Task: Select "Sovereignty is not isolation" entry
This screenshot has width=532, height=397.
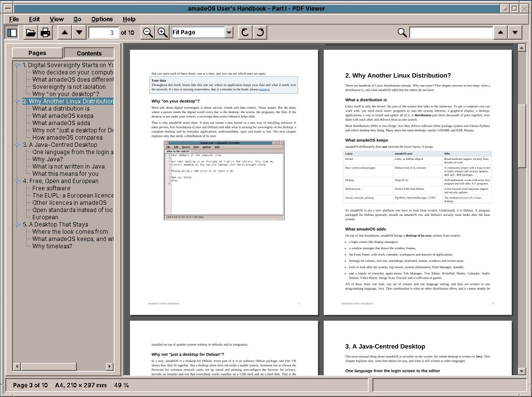Action: [69, 87]
